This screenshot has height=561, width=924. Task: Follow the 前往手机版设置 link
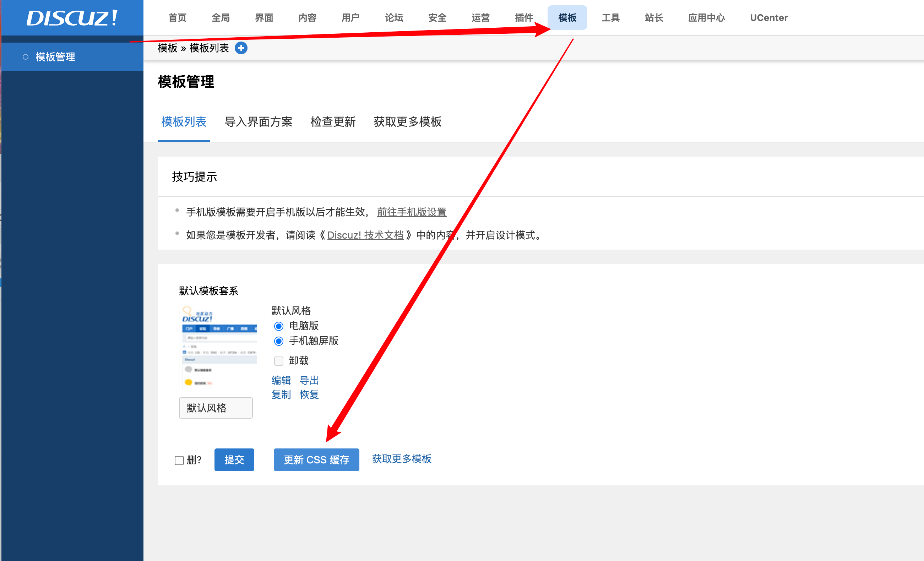click(411, 212)
